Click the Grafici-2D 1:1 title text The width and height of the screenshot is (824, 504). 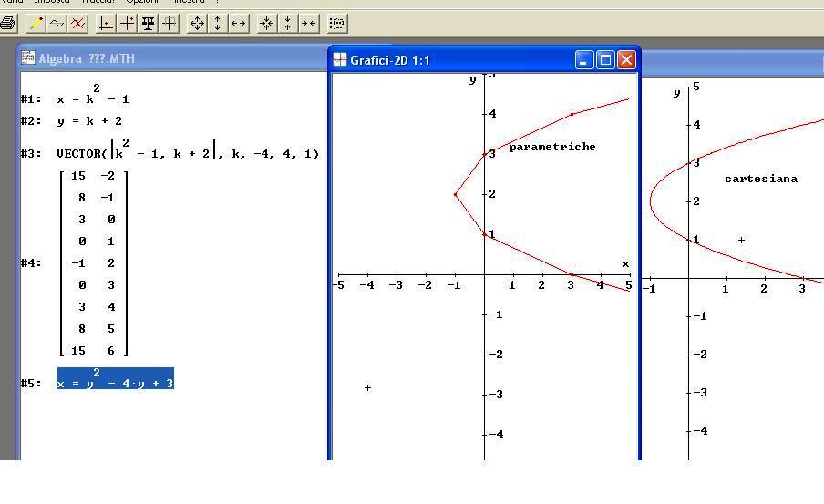390,60
